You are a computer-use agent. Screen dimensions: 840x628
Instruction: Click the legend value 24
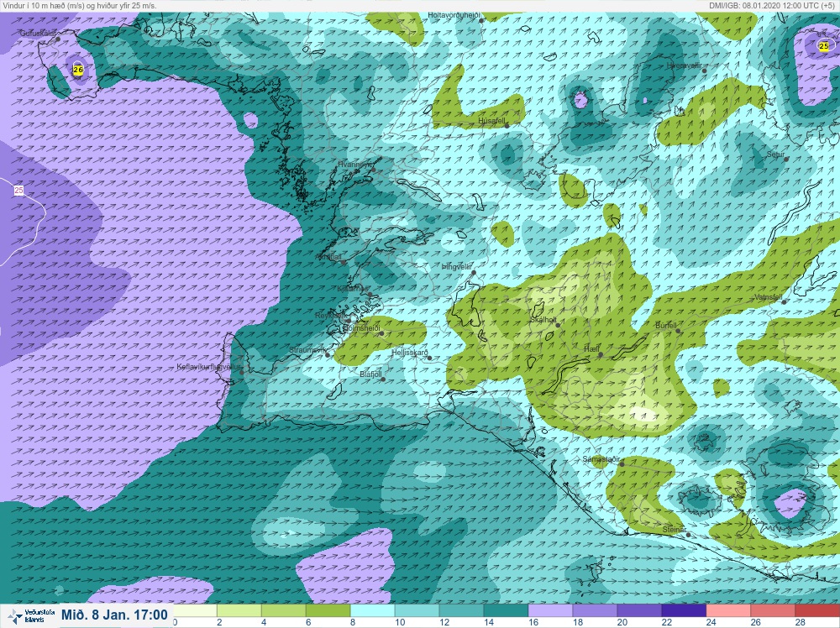(711, 623)
